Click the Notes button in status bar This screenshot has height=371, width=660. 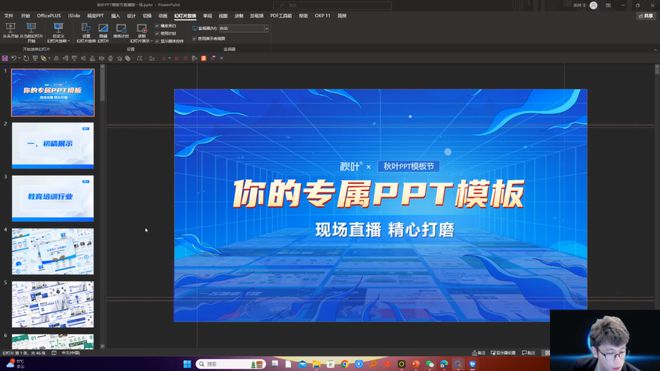coord(479,353)
